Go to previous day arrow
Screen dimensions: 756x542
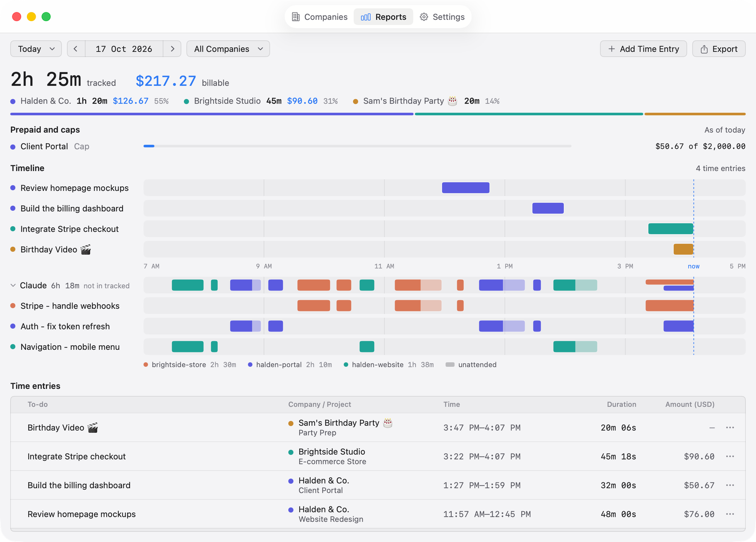[x=76, y=49]
